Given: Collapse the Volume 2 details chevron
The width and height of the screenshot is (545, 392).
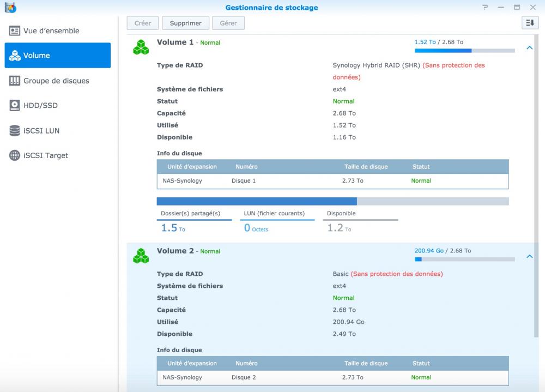Looking at the screenshot, I should tap(529, 257).
